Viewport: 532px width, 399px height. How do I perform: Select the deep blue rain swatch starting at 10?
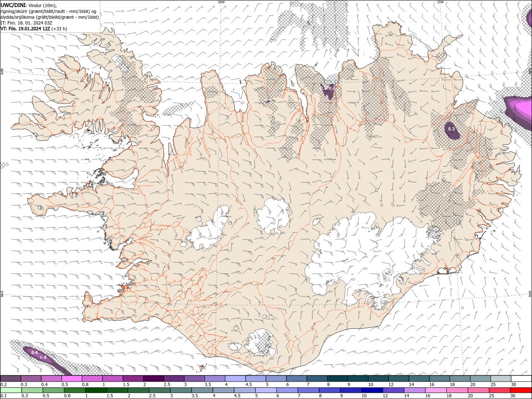tap(372, 390)
